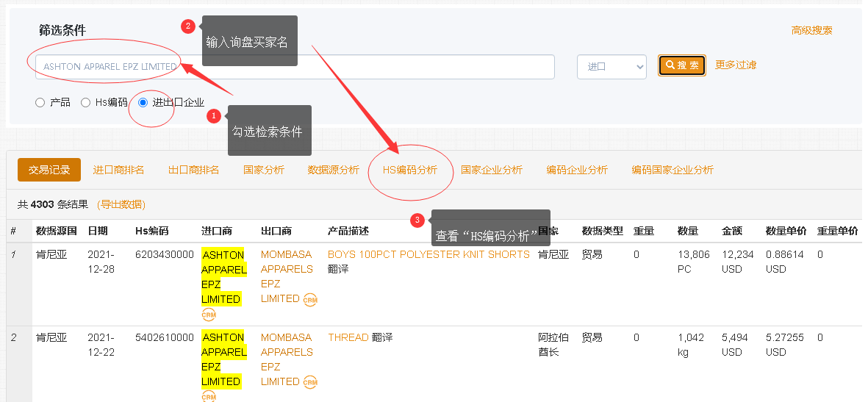The image size is (868, 402).
Task: Click unit price 0.88614 USD cell
Action: pyautogui.click(x=784, y=262)
